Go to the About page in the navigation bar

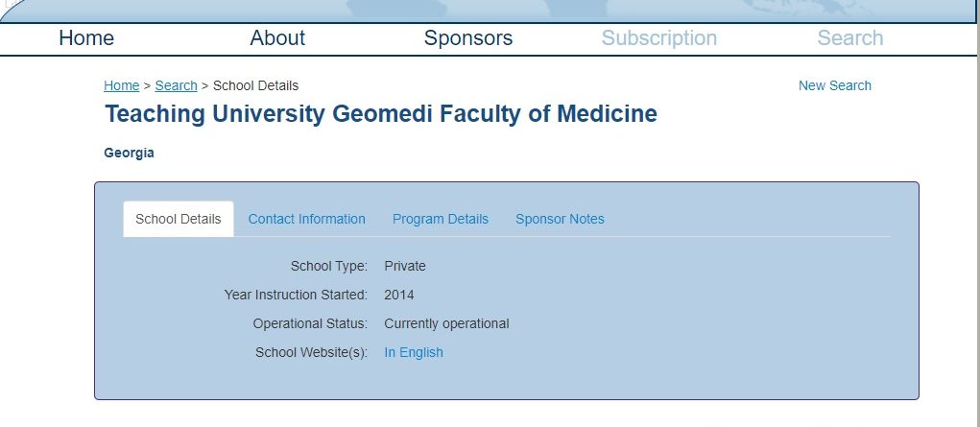coord(277,38)
